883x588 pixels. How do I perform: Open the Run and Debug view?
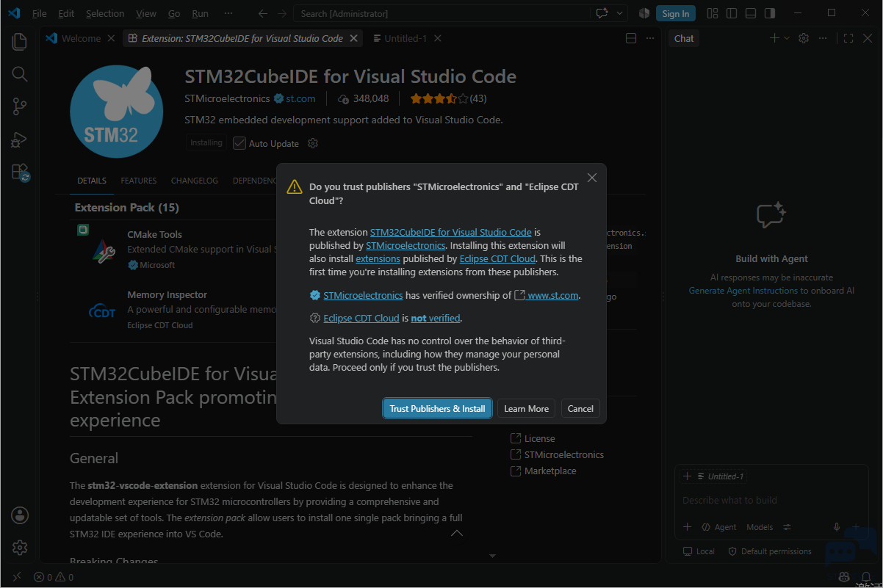tap(20, 139)
